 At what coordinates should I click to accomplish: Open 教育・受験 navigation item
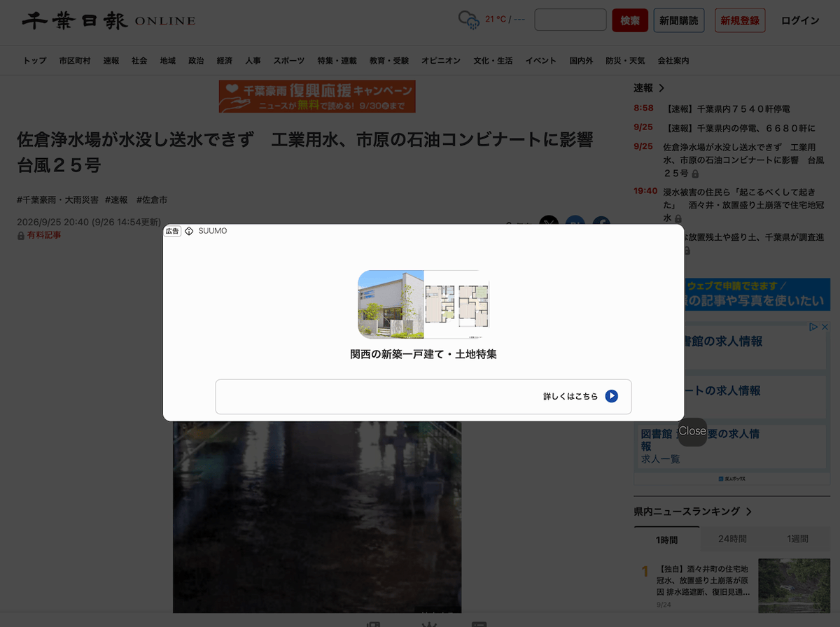click(389, 61)
